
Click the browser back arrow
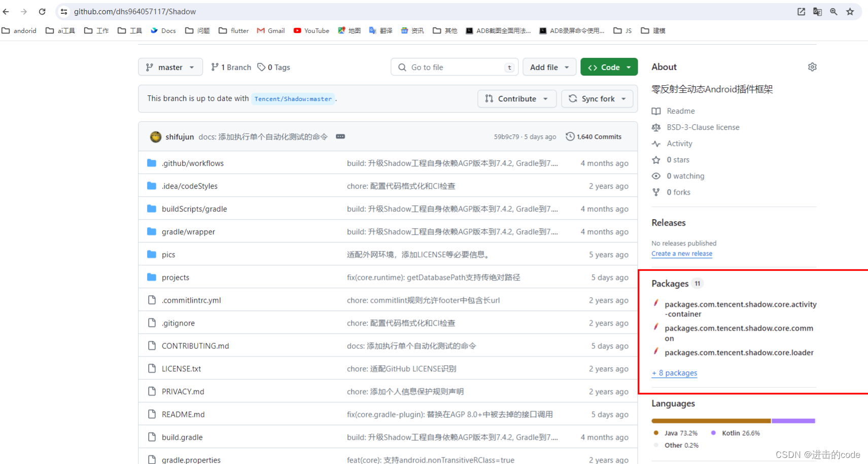coord(6,12)
